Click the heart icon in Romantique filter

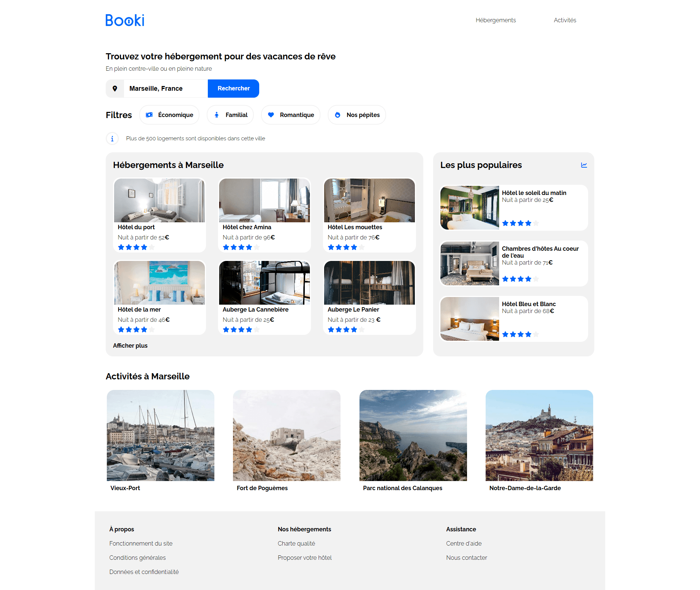point(271,115)
